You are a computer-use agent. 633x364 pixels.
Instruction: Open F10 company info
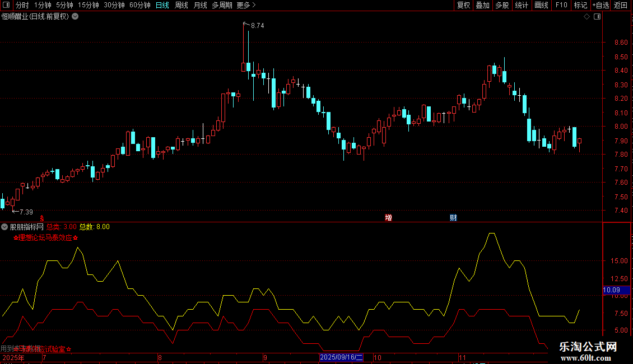click(561, 5)
